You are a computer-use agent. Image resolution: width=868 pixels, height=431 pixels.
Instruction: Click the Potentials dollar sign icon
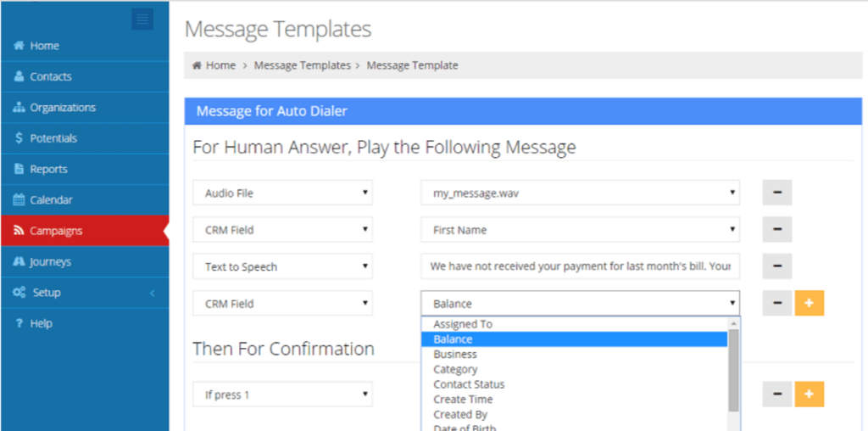[x=19, y=138]
